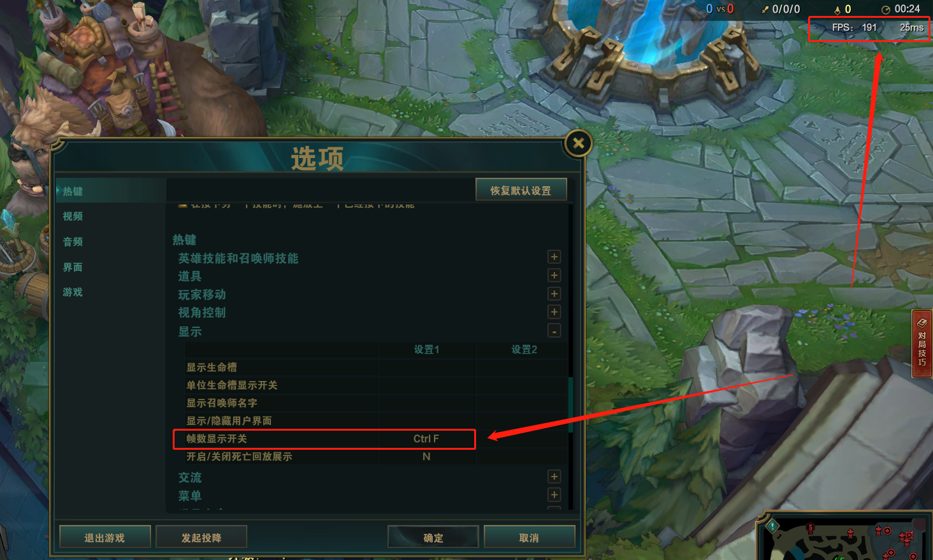Select 帧数显示开关 Ctrl F binding field
Viewport: 933px width, 560px height.
tap(426, 439)
